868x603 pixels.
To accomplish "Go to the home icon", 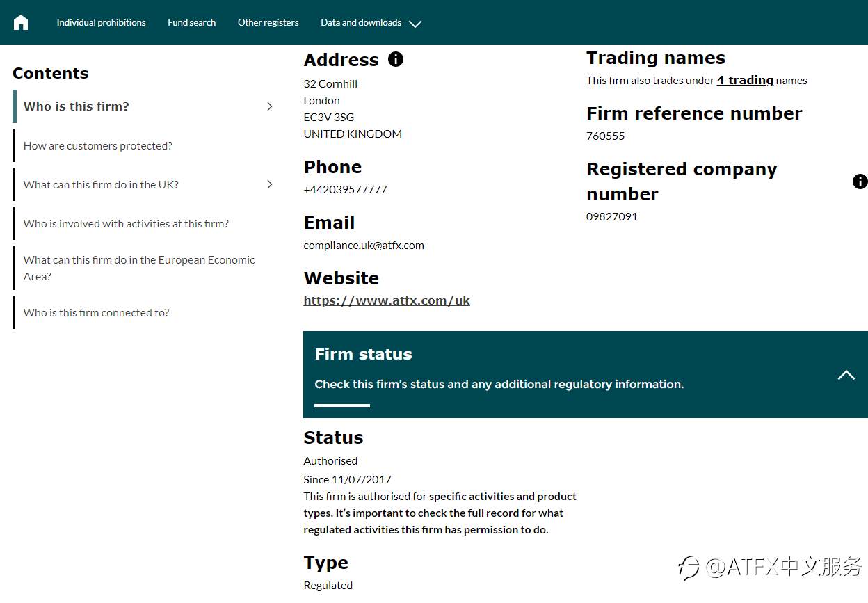I will (21, 22).
